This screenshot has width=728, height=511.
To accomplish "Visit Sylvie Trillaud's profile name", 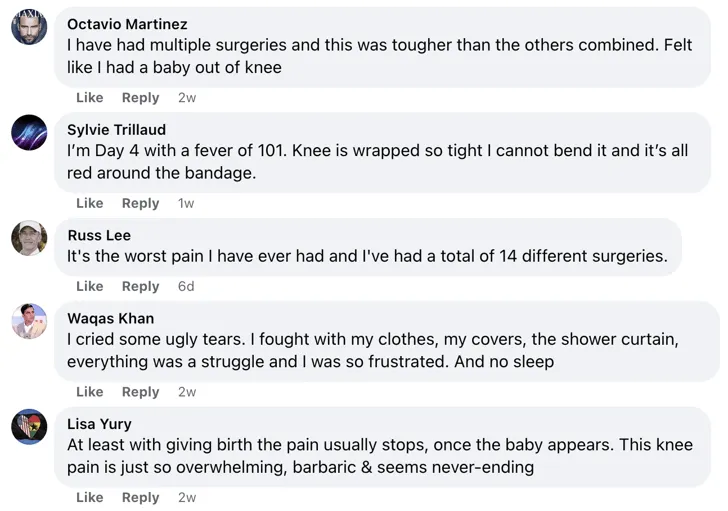I will [x=116, y=130].
